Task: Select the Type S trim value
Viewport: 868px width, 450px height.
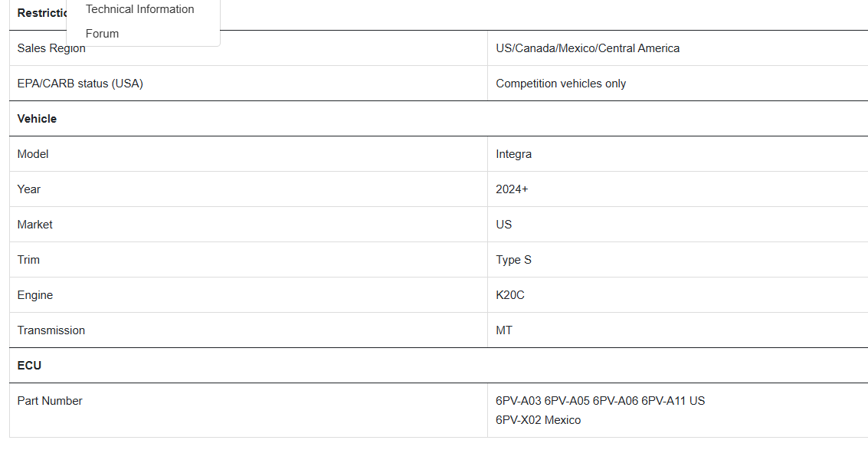Action: click(514, 260)
